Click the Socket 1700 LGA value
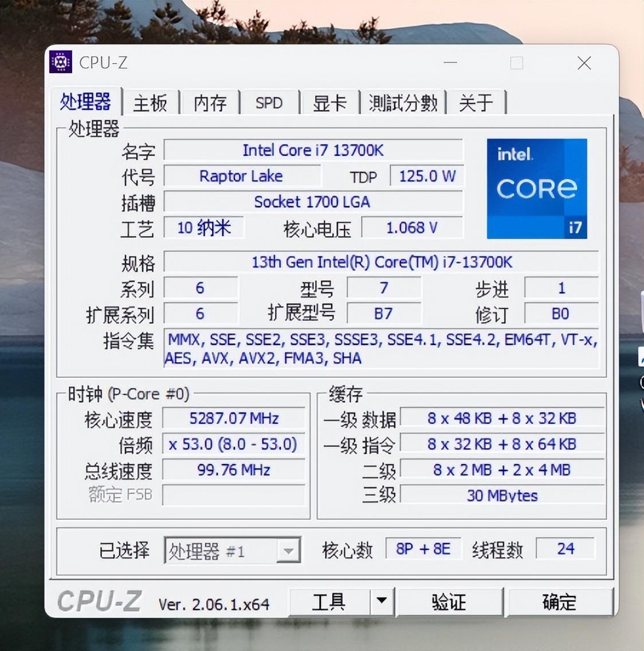This screenshot has height=651, width=644. [x=313, y=201]
